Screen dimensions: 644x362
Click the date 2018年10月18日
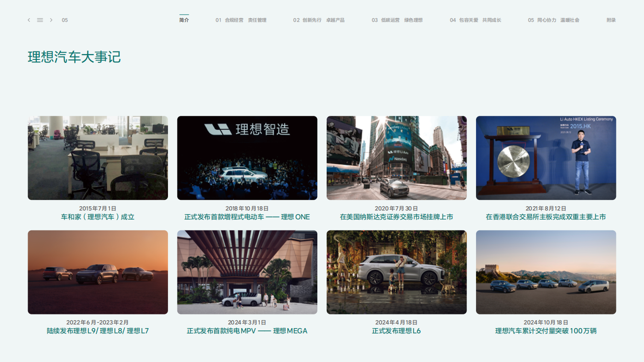(247, 208)
